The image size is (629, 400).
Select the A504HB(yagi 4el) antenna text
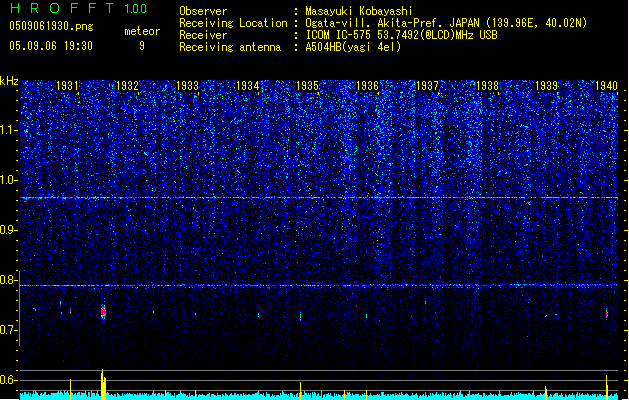tap(353, 47)
